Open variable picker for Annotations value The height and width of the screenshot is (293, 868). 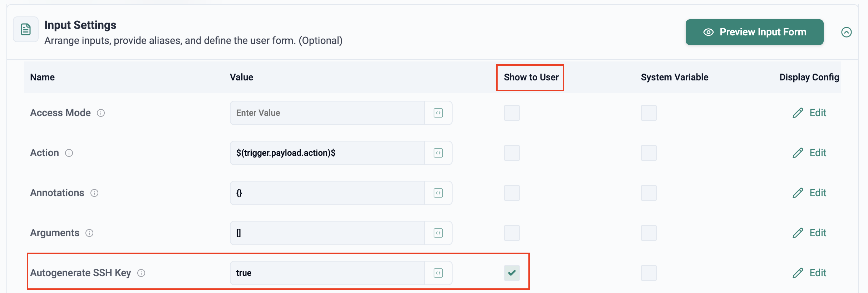[x=438, y=193]
